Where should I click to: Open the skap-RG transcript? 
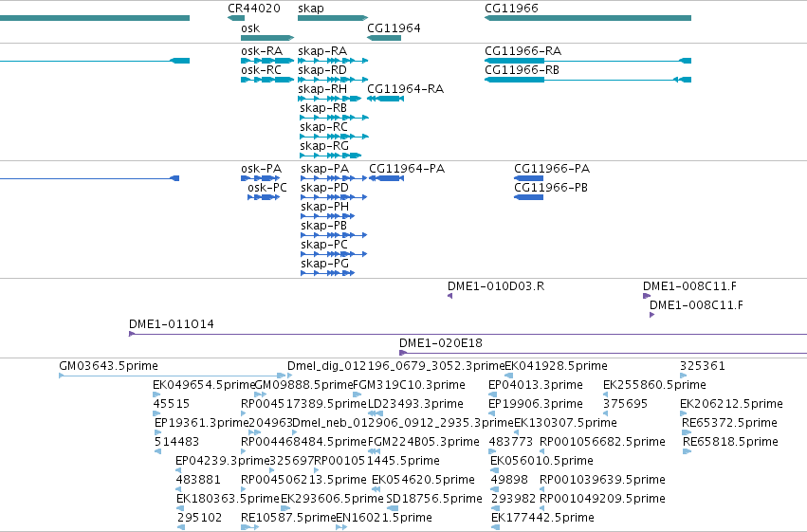(x=330, y=156)
